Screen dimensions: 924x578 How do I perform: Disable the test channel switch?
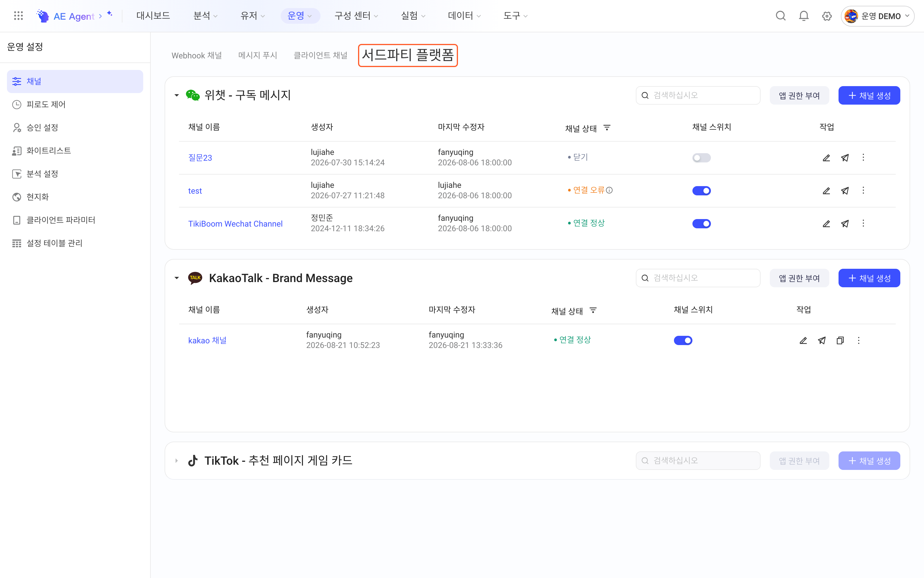click(701, 191)
